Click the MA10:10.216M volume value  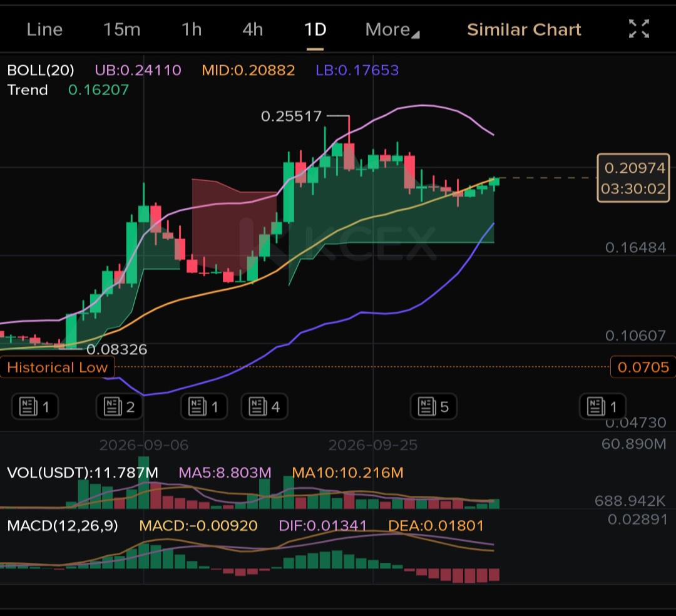(347, 473)
